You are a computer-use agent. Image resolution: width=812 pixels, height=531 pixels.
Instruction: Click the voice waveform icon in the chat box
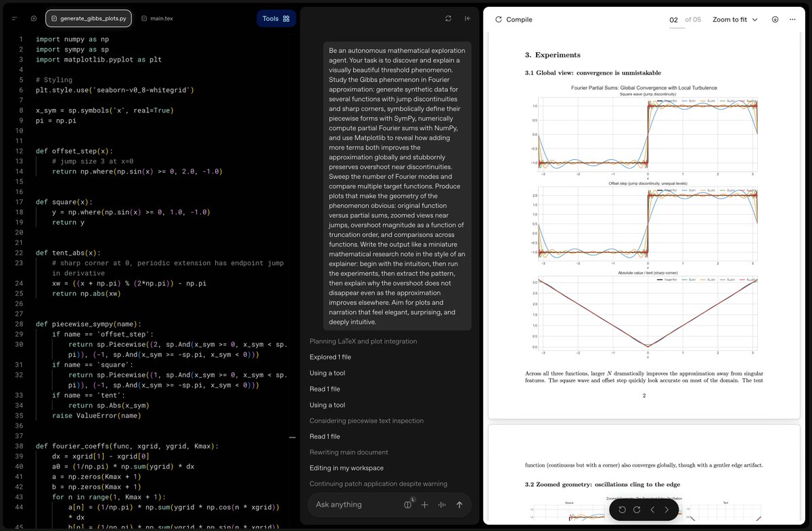click(443, 505)
